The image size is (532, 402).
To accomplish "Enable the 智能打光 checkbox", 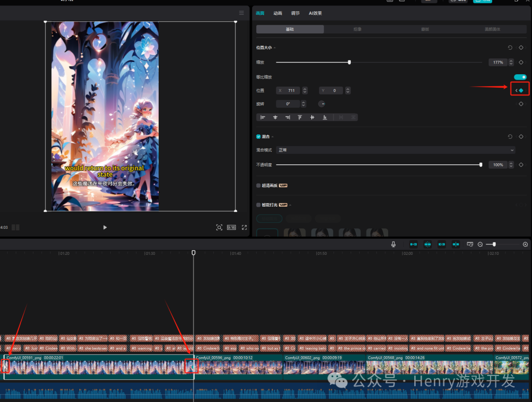I will 259,205.
